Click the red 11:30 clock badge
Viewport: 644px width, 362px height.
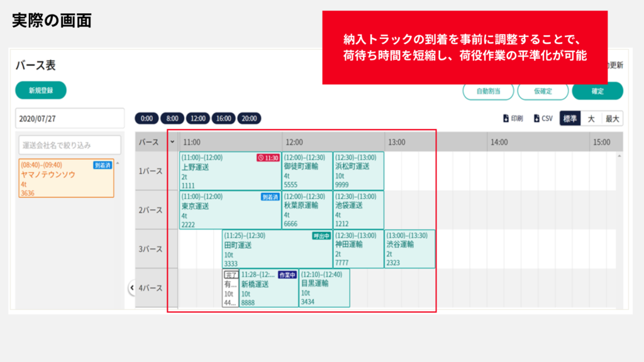point(268,158)
